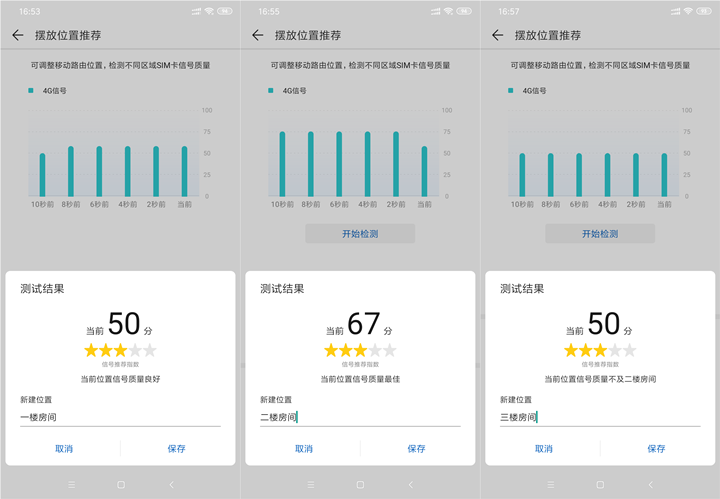The height and width of the screenshot is (499, 720).
Task: Tap the star rating under the 67分 score
Action: (360, 351)
